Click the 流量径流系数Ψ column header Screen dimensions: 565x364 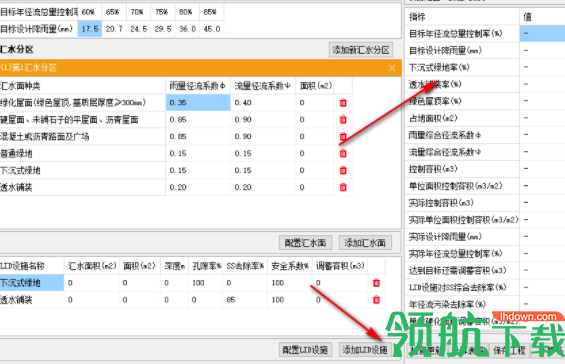pos(263,86)
